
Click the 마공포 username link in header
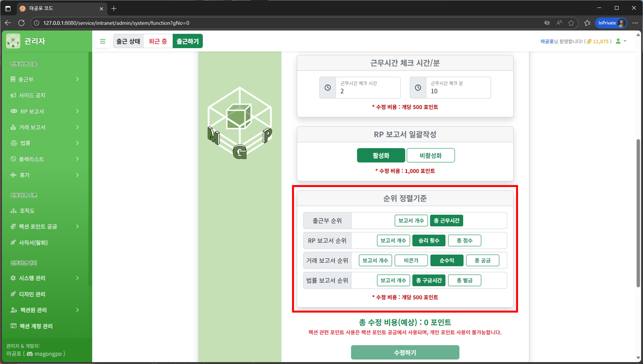547,41
